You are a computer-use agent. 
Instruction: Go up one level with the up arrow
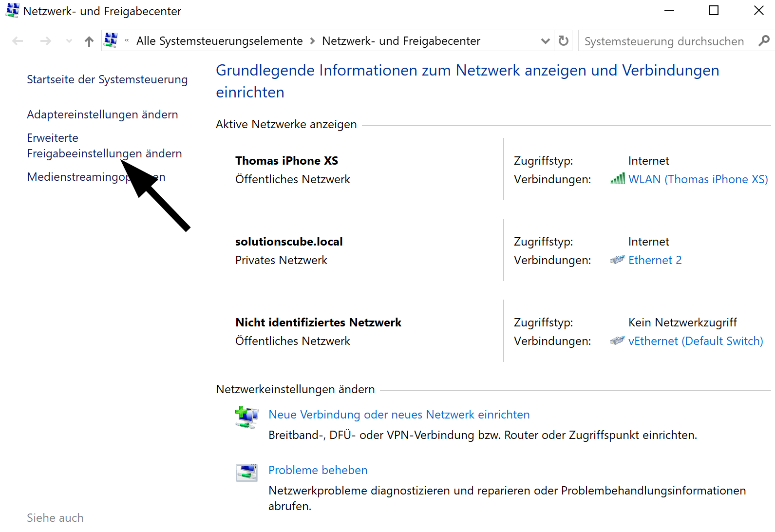tap(89, 41)
